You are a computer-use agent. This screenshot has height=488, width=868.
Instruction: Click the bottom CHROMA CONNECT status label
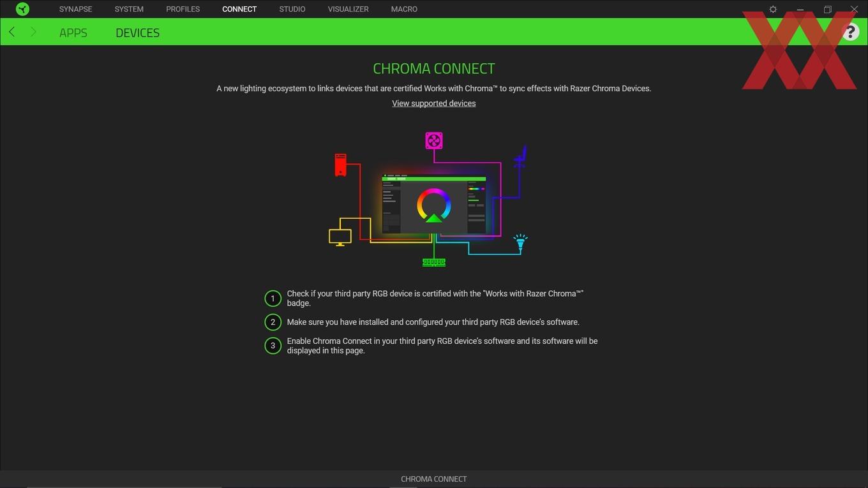(x=434, y=479)
